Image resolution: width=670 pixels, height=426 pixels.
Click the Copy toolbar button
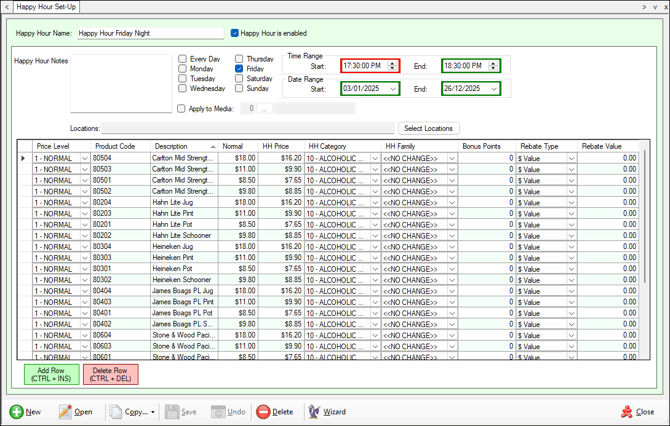pyautogui.click(x=129, y=411)
